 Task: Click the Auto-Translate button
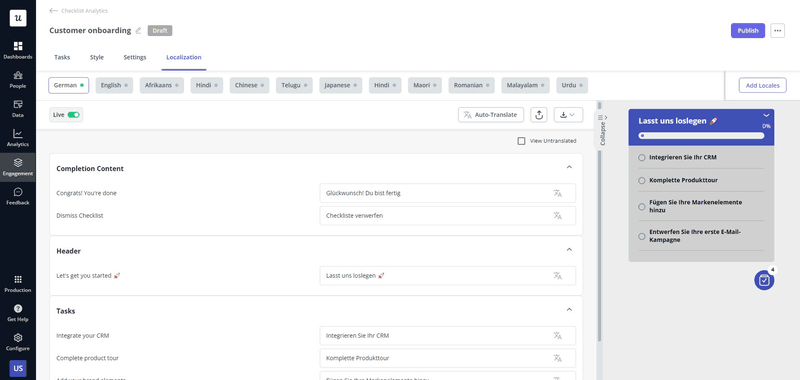tap(491, 115)
